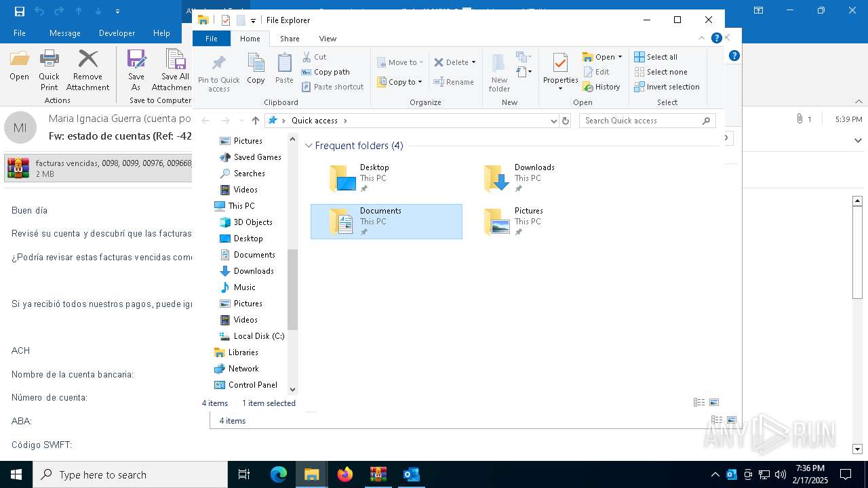Create a New folder
This screenshot has height=488, width=868.
click(499, 73)
